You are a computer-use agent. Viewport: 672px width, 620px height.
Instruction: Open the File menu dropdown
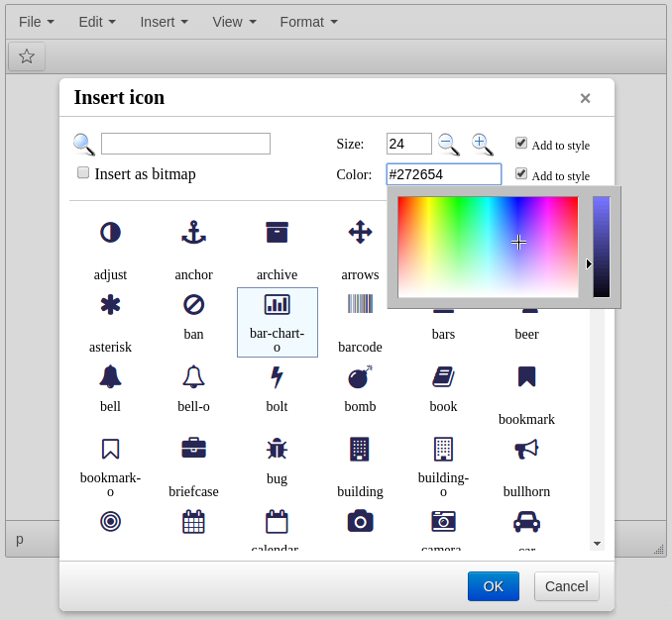(x=37, y=22)
